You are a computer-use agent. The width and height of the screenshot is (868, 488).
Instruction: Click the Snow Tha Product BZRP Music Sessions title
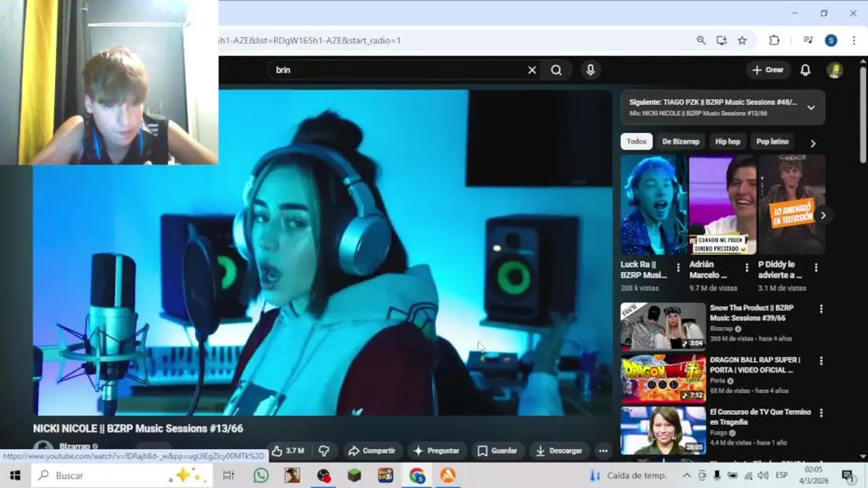coord(751,312)
